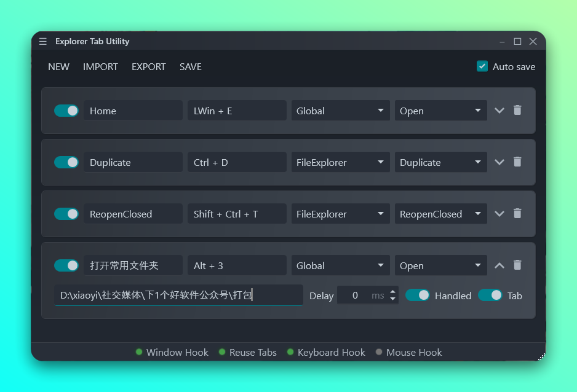
Task: Turn off the Tab toggle switch
Action: 490,295
